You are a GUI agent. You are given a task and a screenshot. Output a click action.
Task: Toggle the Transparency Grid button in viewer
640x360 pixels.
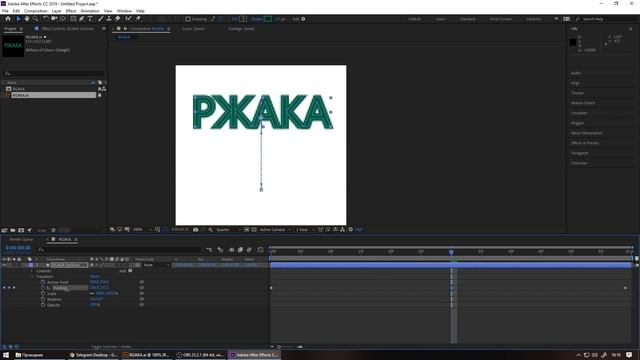click(x=253, y=230)
